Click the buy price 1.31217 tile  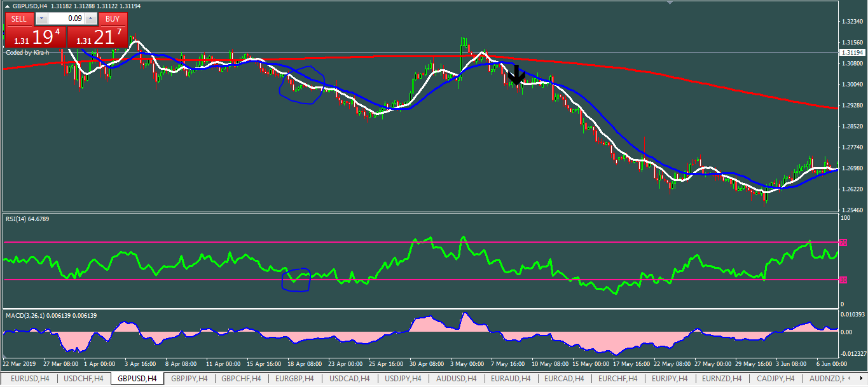[98, 37]
